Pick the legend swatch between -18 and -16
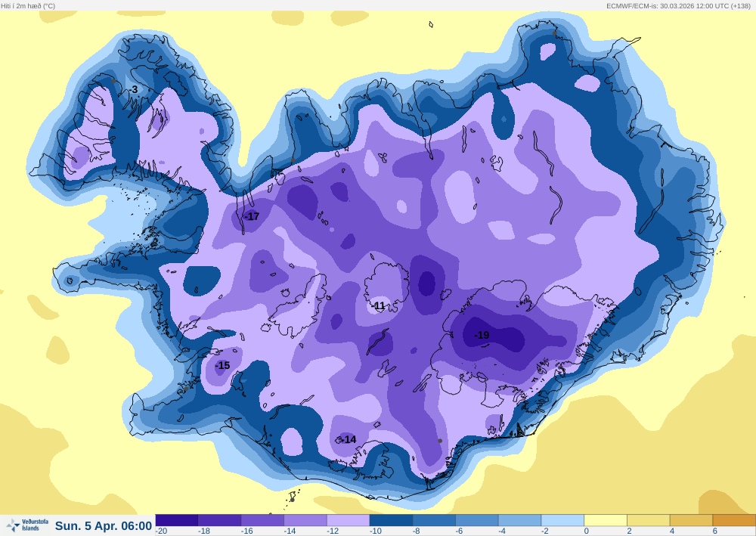The width and height of the screenshot is (756, 536). point(219,520)
